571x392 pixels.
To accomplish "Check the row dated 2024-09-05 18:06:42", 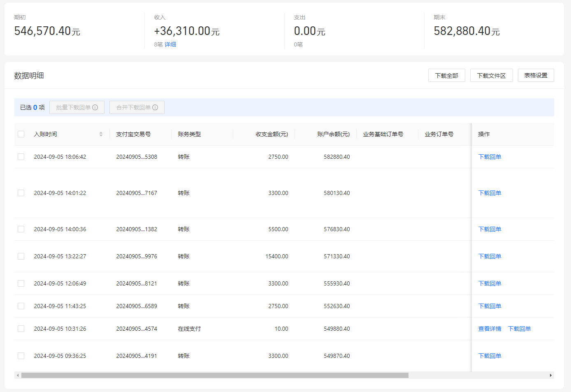I will [21, 157].
